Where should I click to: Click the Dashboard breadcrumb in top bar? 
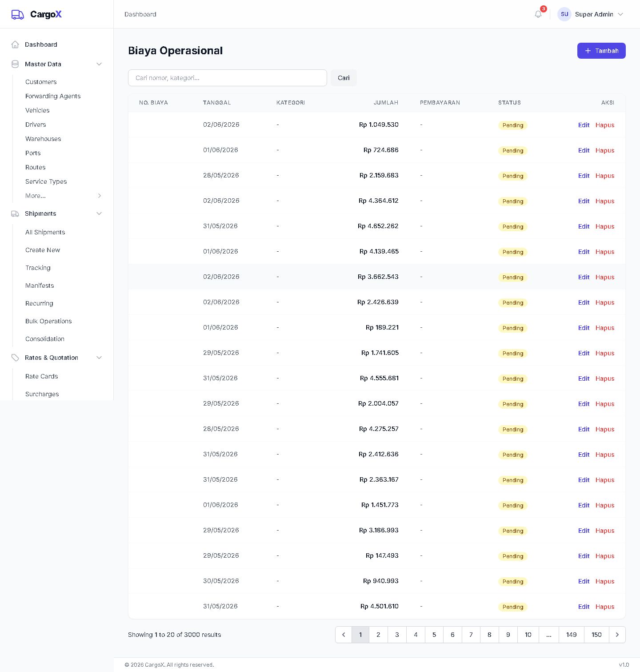140,14
